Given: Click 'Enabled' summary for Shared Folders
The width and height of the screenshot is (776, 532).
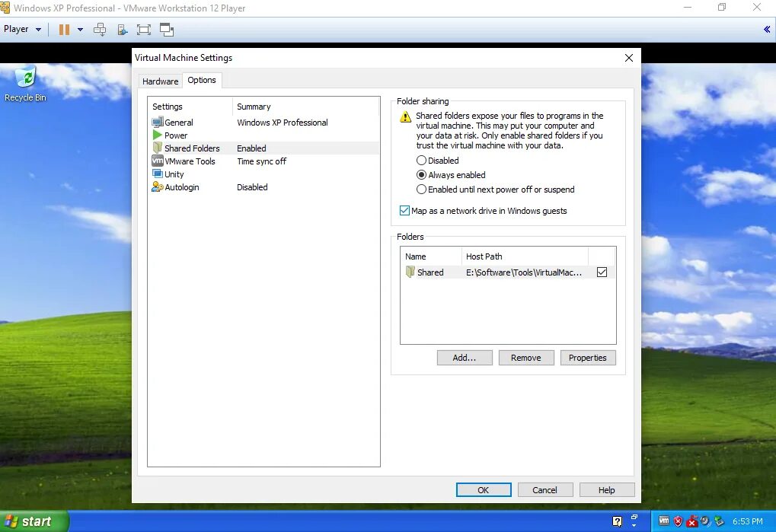Looking at the screenshot, I should (251, 148).
